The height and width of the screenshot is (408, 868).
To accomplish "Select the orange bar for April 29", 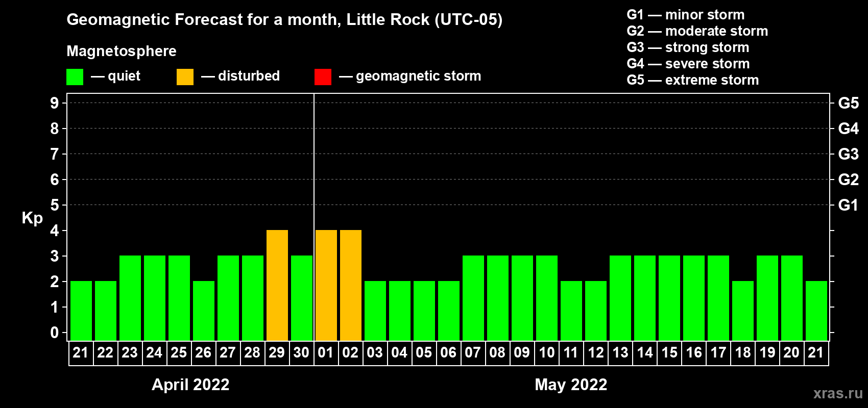I will (277, 285).
